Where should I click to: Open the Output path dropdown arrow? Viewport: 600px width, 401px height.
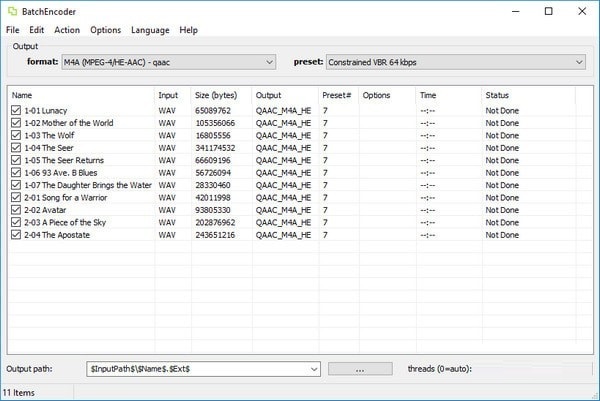click(x=312, y=369)
